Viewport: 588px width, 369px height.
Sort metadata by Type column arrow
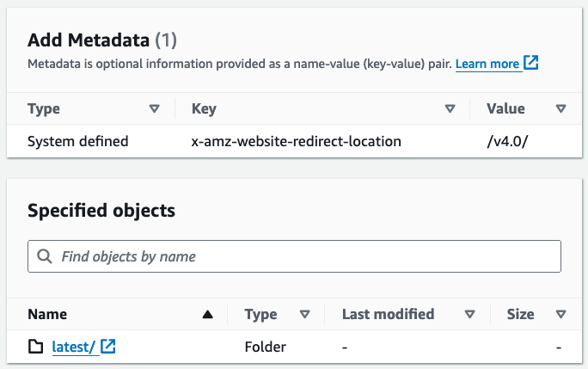[x=154, y=109]
